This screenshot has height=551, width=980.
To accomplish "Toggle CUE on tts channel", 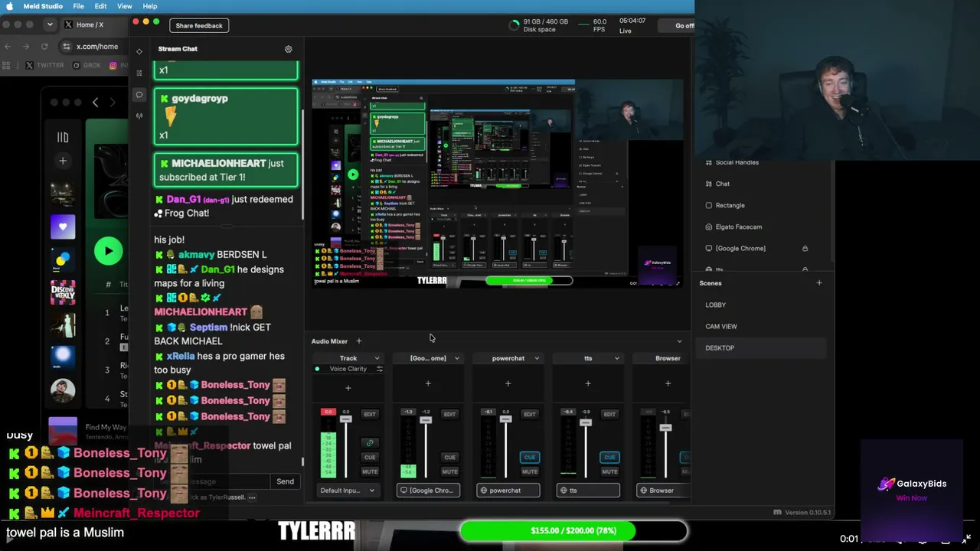I will coord(609,458).
